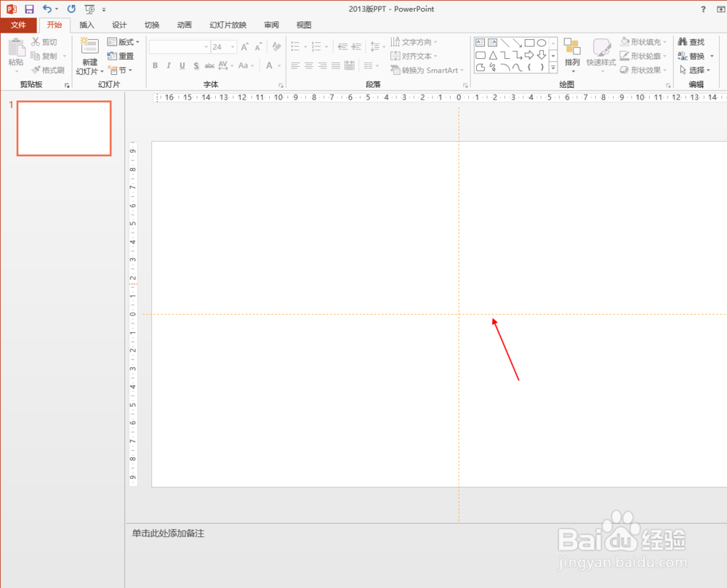Viewport: 727px width, 588px height.
Task: Select the Right Arrow shape in shapes gallery
Action: 529,56
